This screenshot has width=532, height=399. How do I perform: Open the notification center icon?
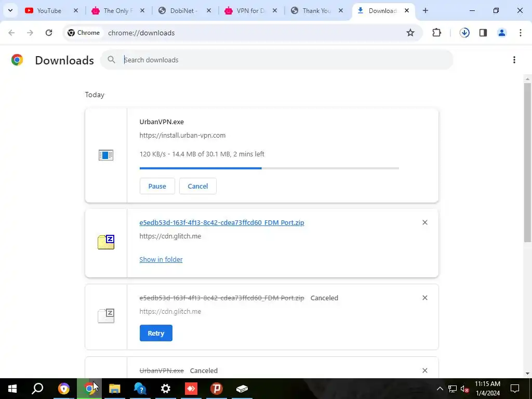click(515, 389)
